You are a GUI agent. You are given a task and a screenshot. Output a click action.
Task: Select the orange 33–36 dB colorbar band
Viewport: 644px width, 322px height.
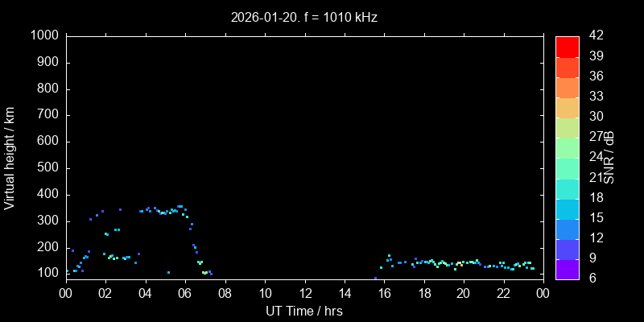(x=567, y=87)
